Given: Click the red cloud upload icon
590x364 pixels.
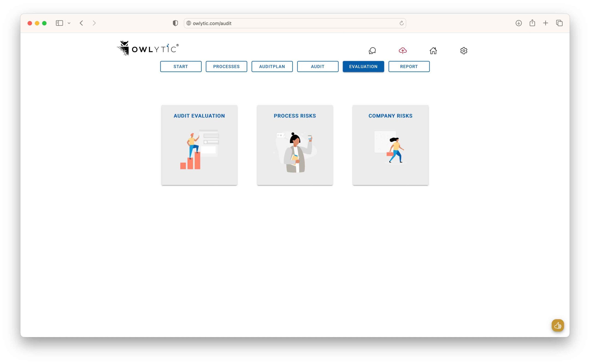Looking at the screenshot, I should 403,51.
